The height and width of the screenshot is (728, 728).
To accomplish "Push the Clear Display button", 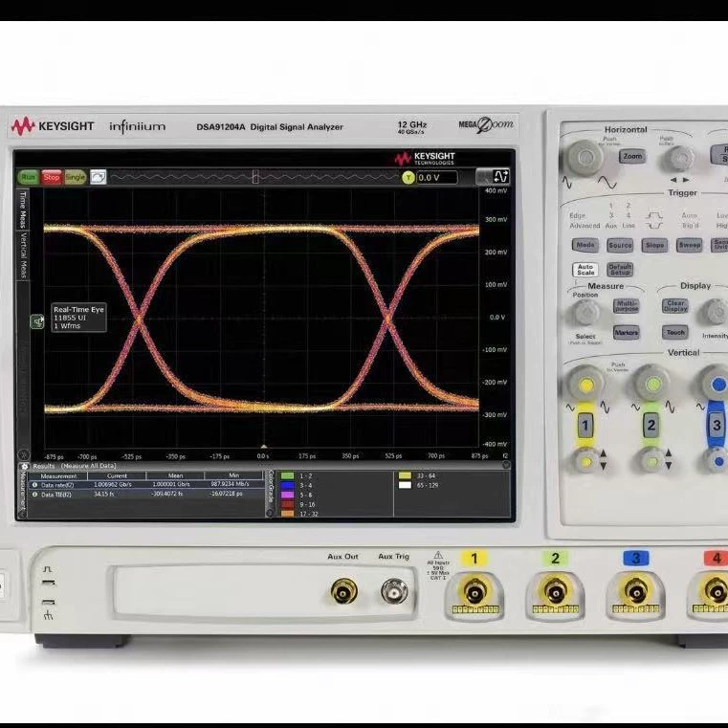I will click(675, 306).
